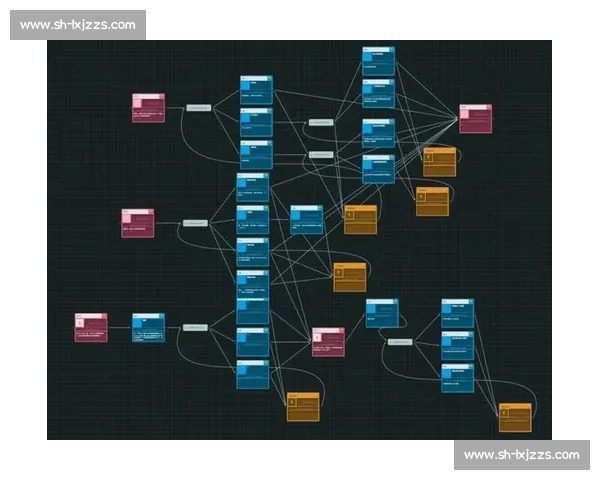Select the gray connector label right of the central pink node
Image resolution: width=600 pixels, height=480 pixels.
click(x=400, y=341)
